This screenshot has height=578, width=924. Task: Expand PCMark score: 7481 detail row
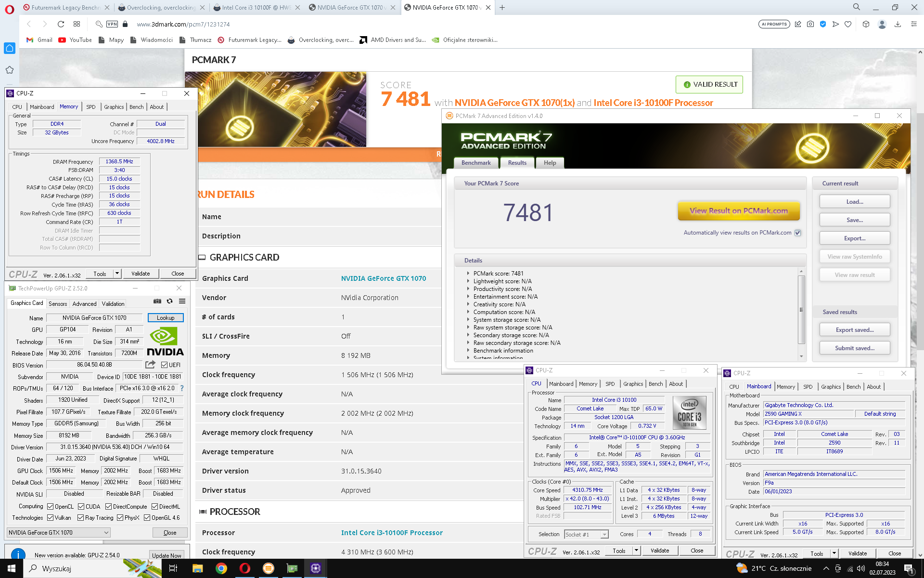(x=468, y=273)
